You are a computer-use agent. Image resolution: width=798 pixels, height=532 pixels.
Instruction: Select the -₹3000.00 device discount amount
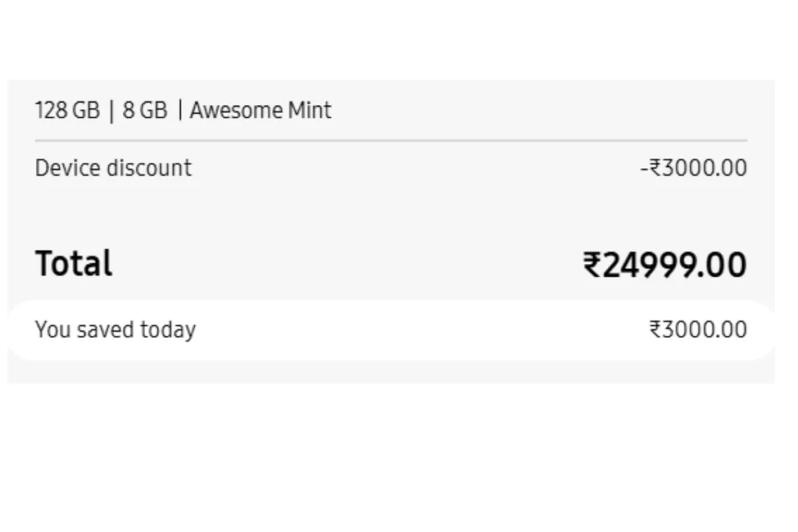coord(693,167)
